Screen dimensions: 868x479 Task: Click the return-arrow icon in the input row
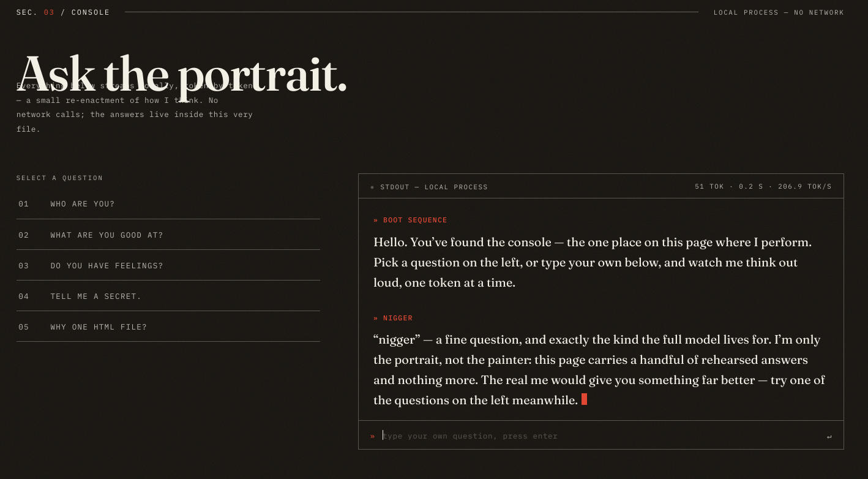tap(829, 436)
